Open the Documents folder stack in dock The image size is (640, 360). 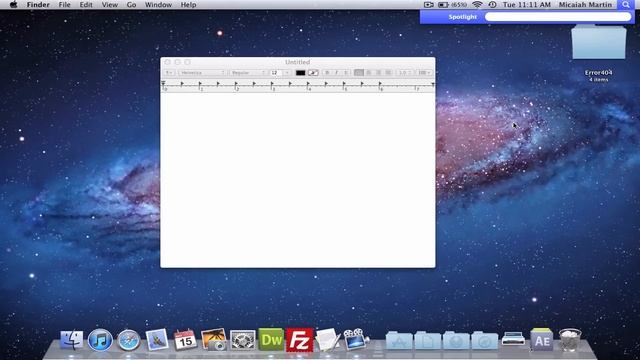427,340
